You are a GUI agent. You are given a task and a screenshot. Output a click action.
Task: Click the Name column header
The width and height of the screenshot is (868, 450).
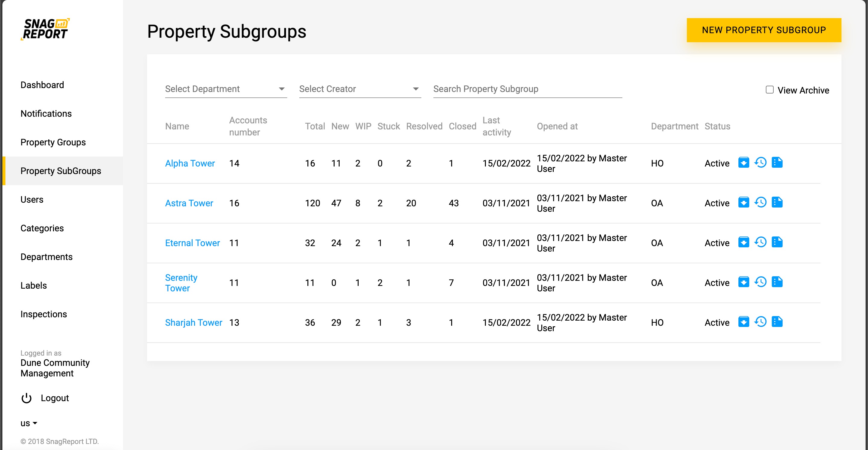coord(177,126)
